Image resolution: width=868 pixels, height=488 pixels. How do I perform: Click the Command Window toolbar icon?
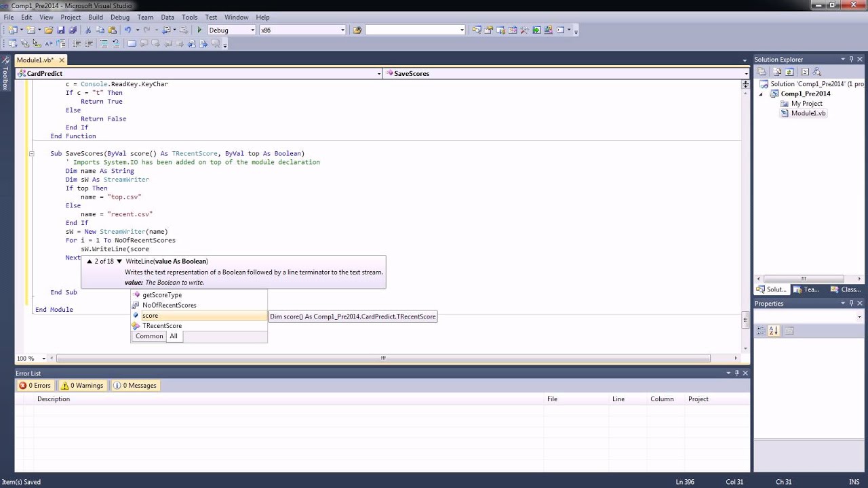pos(561,30)
